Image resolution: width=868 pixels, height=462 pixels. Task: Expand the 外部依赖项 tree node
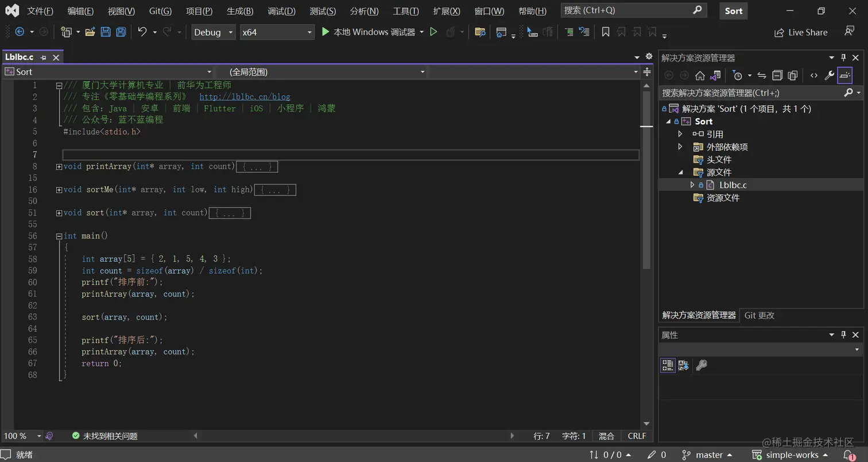click(x=681, y=147)
